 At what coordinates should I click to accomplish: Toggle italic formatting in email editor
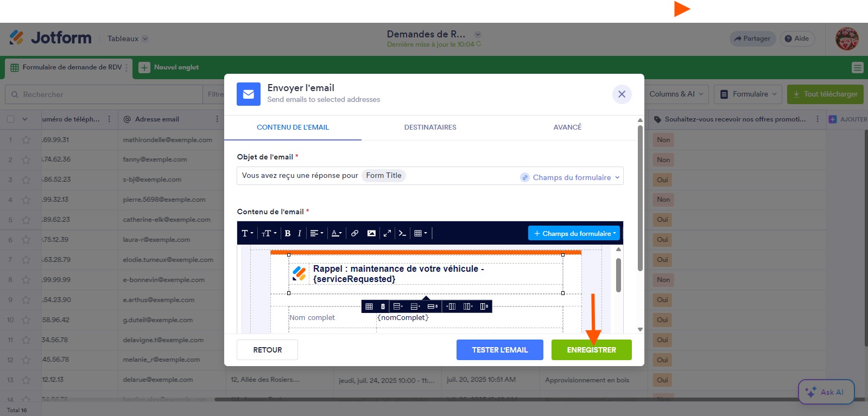[x=299, y=233]
